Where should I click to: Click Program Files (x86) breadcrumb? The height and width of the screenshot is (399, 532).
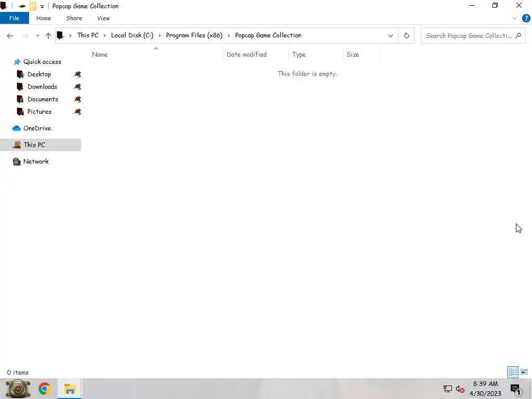click(194, 35)
